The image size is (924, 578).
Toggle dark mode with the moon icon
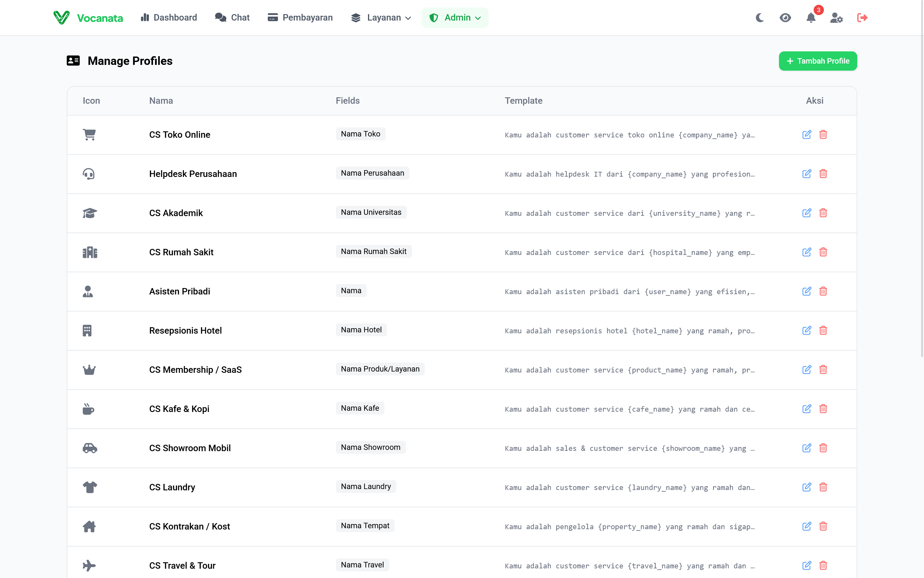(760, 18)
